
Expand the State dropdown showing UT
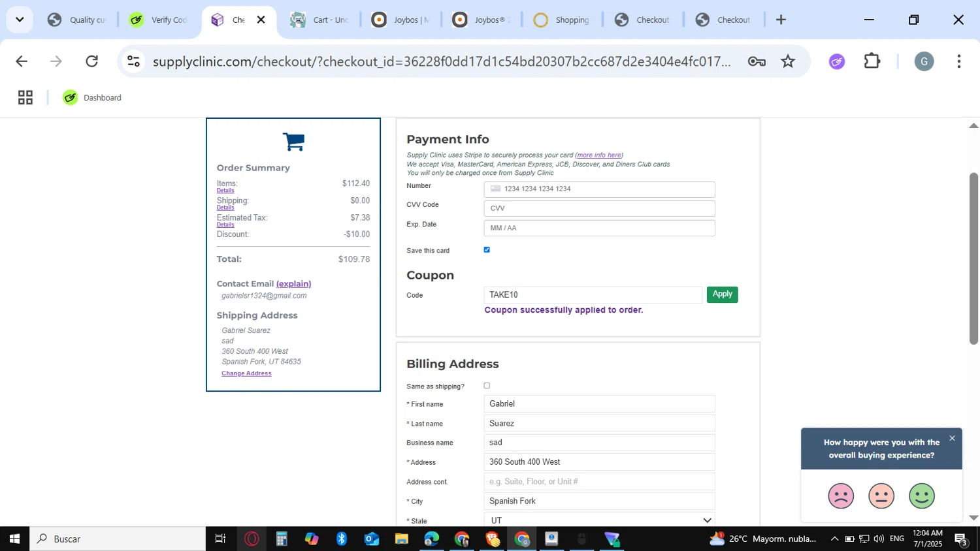point(600,520)
